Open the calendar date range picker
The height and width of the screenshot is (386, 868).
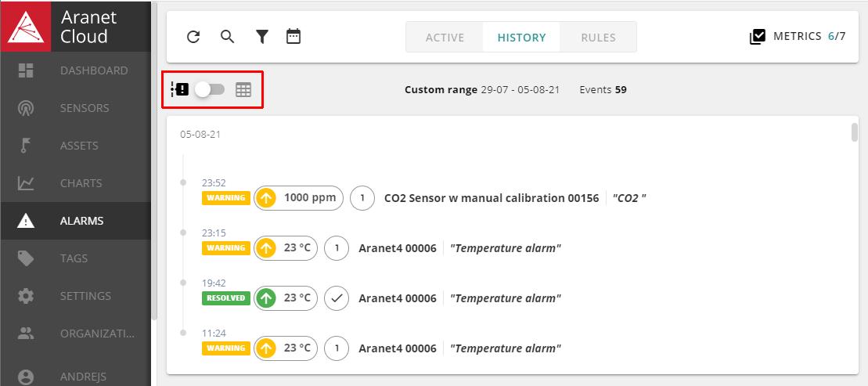(x=294, y=37)
